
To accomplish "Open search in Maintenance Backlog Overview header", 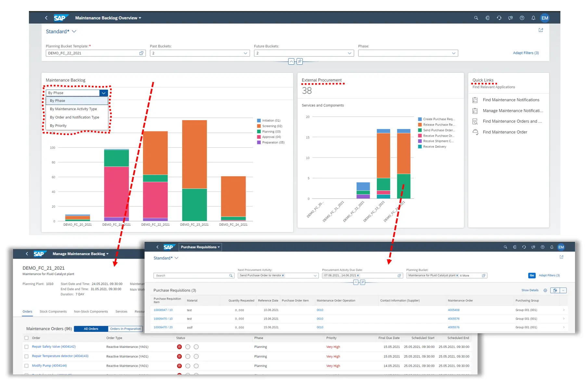I will (476, 18).
